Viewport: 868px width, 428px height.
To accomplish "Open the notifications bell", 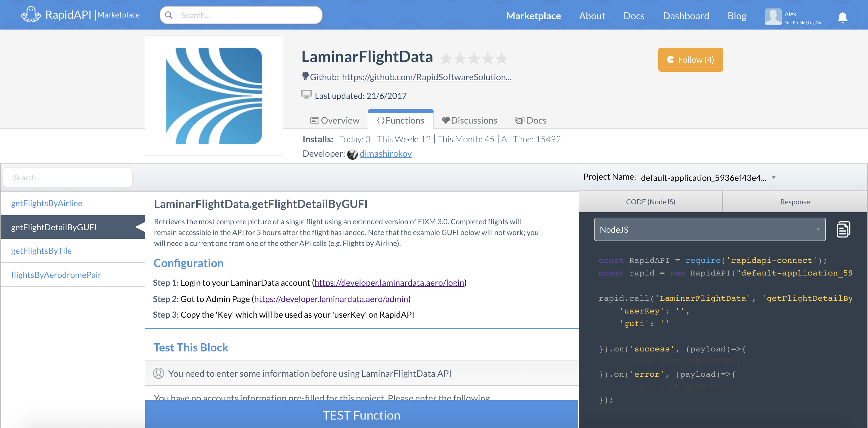I will [842, 17].
